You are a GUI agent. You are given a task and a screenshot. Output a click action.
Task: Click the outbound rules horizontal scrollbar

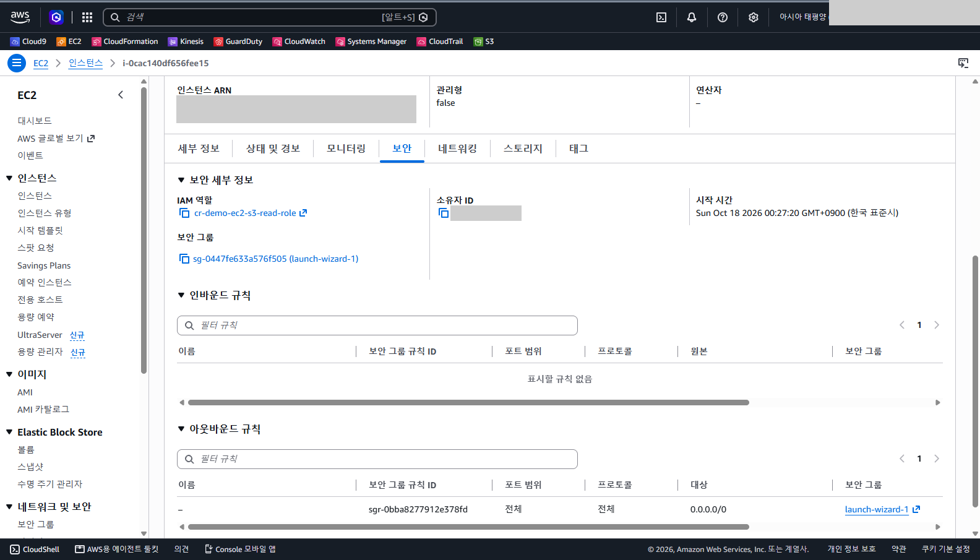coord(468,527)
